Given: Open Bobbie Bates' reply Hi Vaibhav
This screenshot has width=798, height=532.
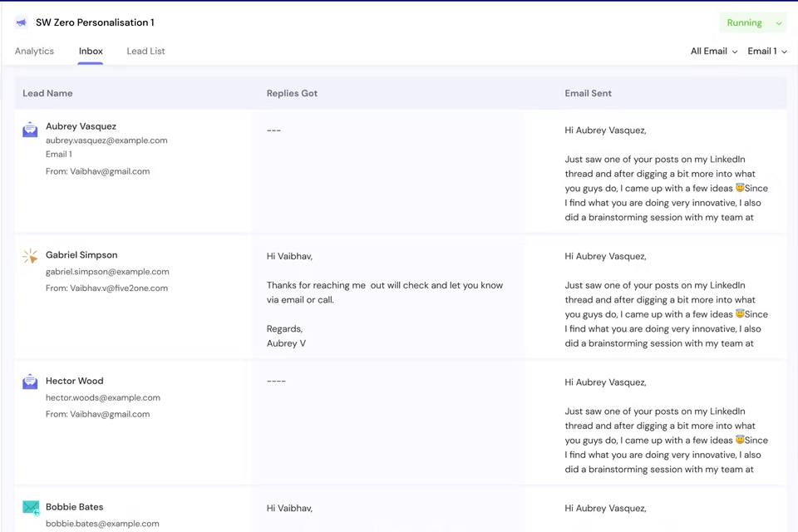Looking at the screenshot, I should pos(289,508).
